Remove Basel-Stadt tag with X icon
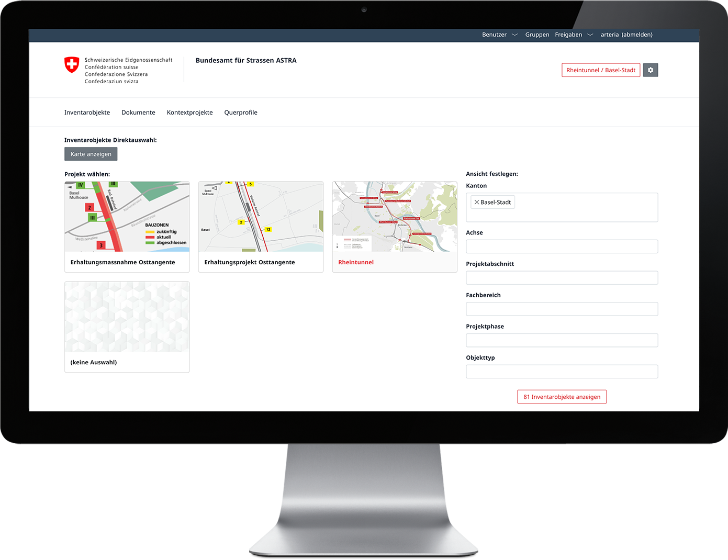 [476, 202]
